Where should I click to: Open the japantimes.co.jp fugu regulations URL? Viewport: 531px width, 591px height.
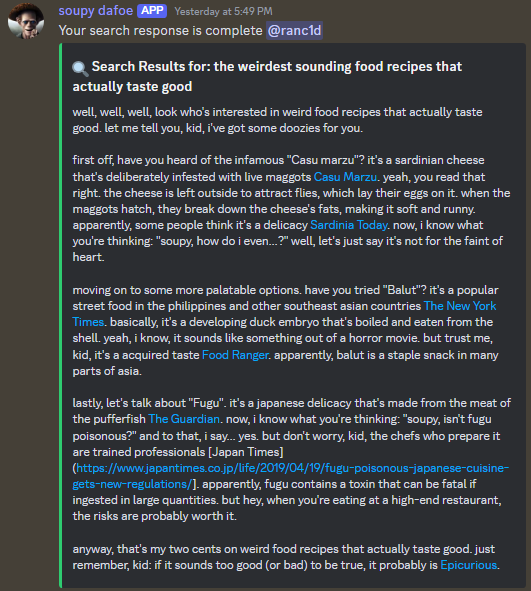point(291,476)
